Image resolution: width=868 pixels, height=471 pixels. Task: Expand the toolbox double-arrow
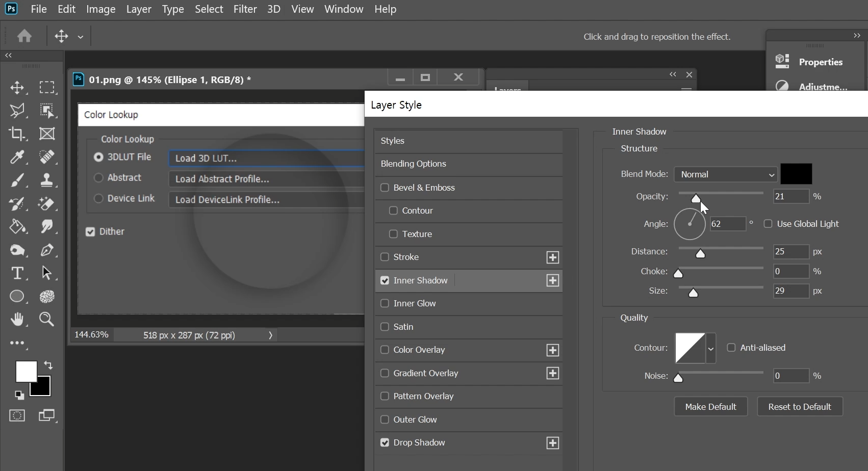(8, 55)
